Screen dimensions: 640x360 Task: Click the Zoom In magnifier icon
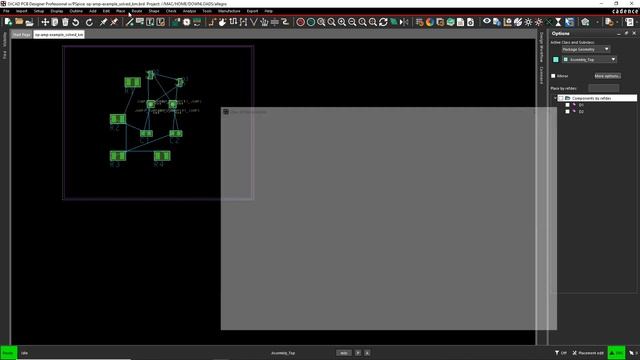(342, 22)
